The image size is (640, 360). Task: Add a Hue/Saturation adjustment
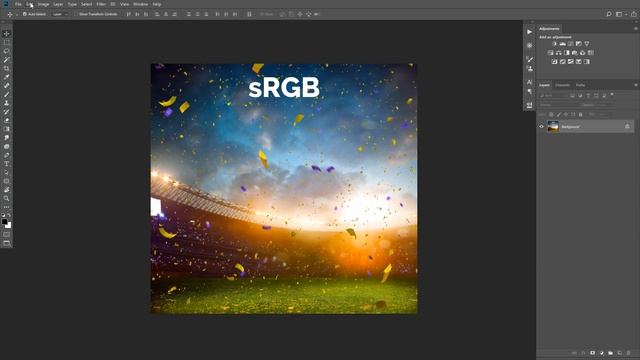(x=550, y=53)
